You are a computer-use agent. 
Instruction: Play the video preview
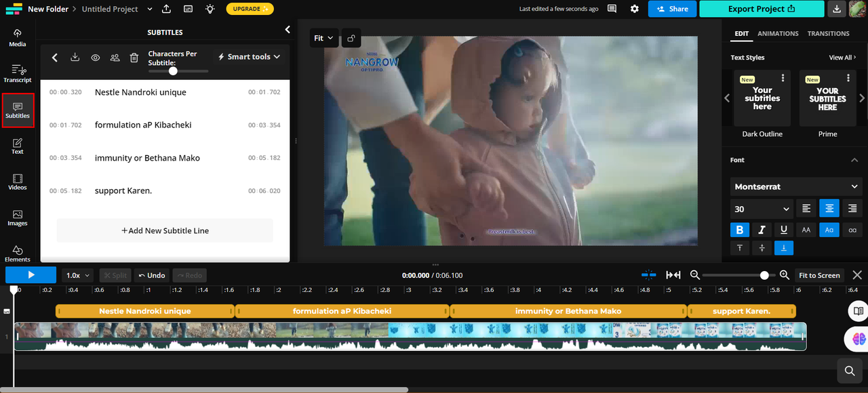pyautogui.click(x=31, y=275)
